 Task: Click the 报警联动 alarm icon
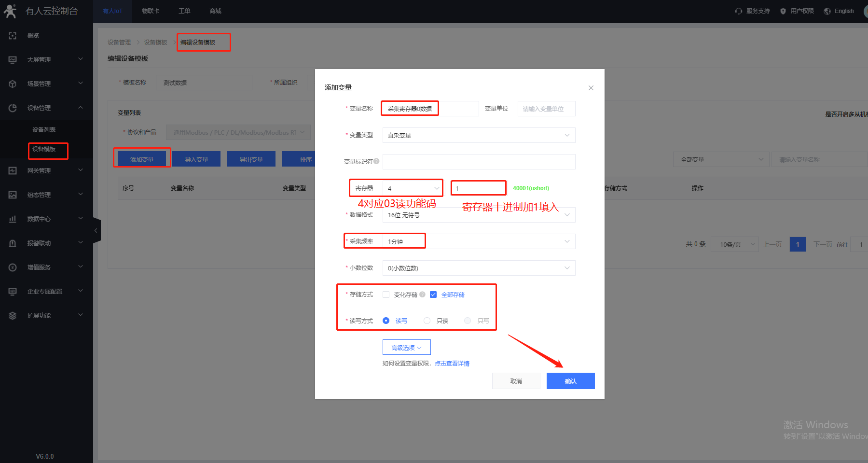click(x=13, y=243)
